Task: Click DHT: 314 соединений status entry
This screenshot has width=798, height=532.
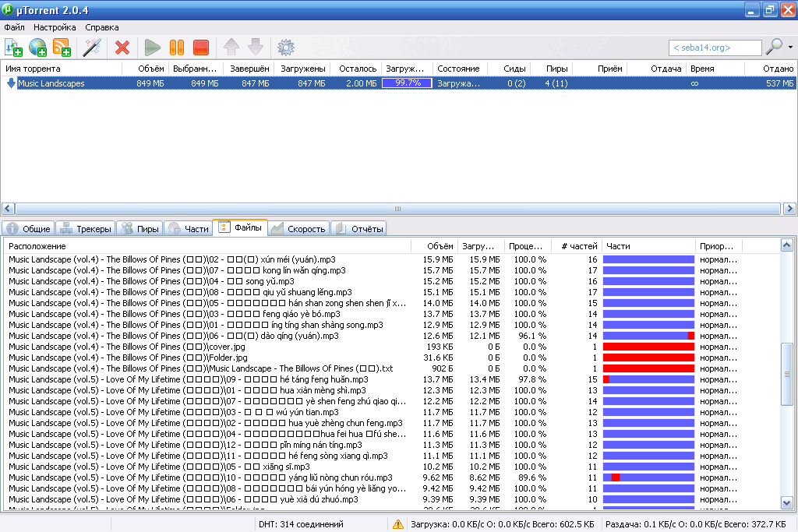Action: click(x=301, y=524)
